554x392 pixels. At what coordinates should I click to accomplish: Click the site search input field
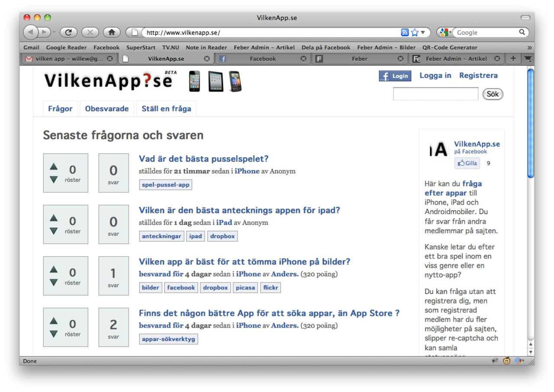tap(435, 94)
